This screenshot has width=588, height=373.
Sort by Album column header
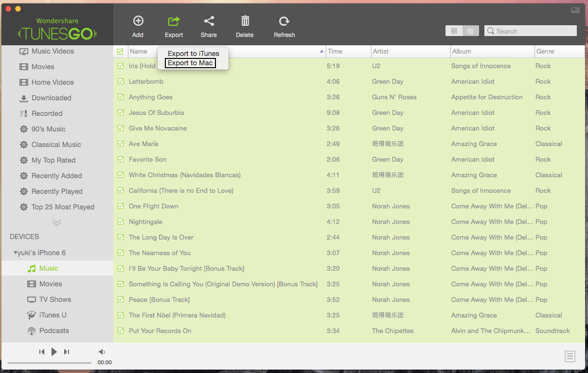pyautogui.click(x=492, y=51)
